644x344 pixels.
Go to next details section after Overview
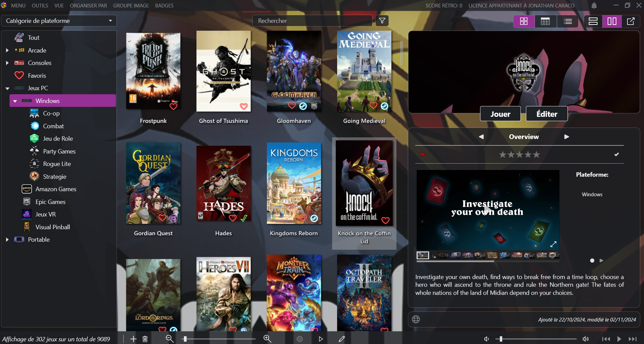[567, 137]
